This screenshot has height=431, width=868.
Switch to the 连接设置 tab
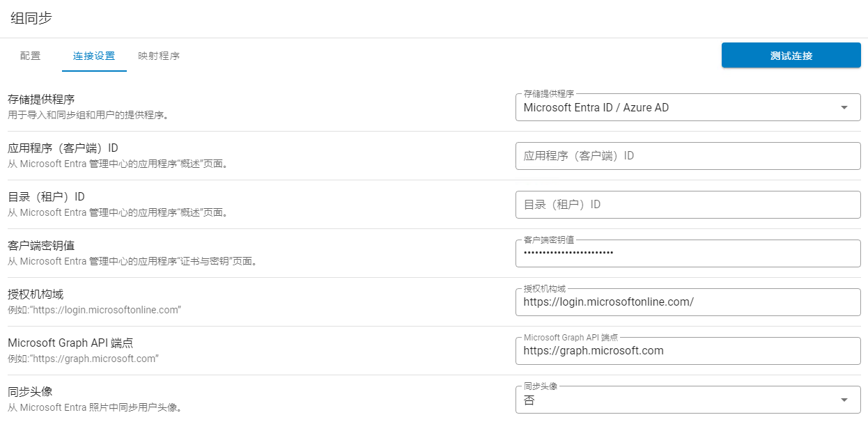tap(94, 56)
